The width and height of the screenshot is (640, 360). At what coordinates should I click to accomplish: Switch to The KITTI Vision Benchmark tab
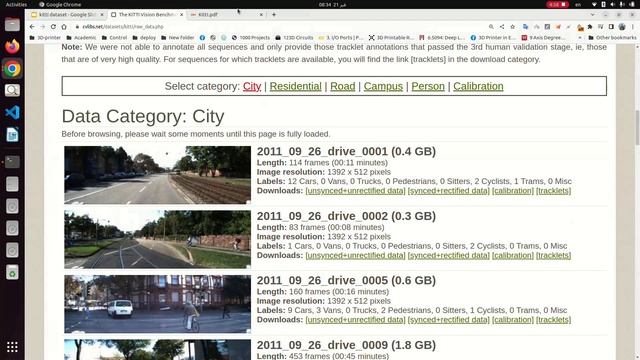tap(147, 14)
